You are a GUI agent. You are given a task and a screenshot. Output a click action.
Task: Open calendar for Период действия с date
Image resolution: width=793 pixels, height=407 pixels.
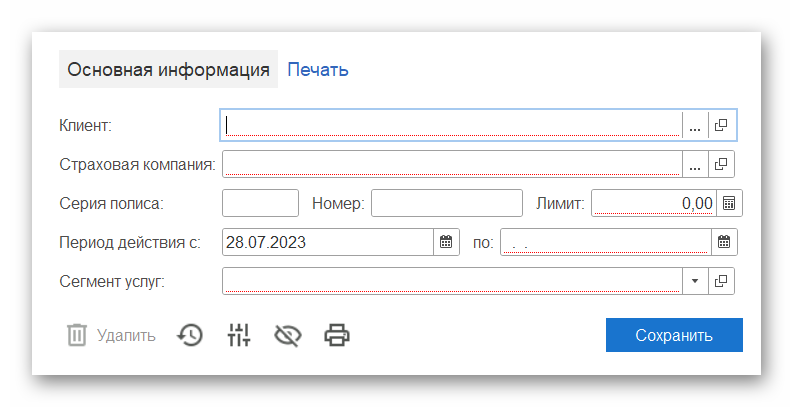tap(446, 242)
